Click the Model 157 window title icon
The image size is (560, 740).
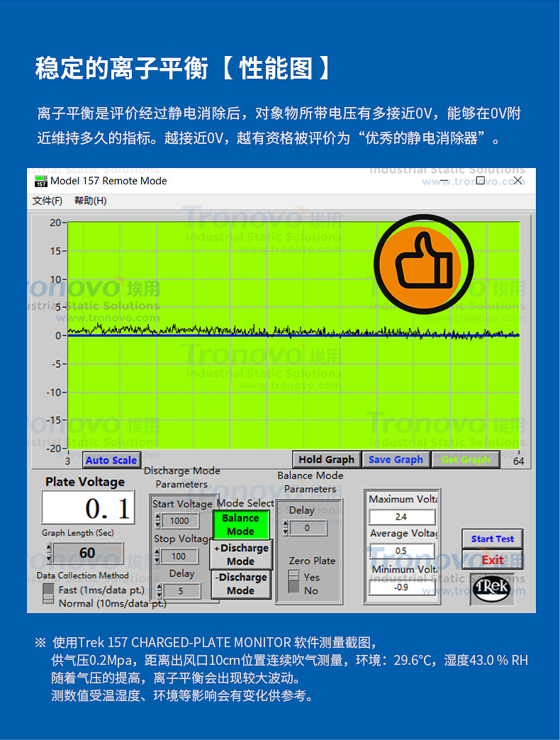pyautogui.click(x=41, y=181)
